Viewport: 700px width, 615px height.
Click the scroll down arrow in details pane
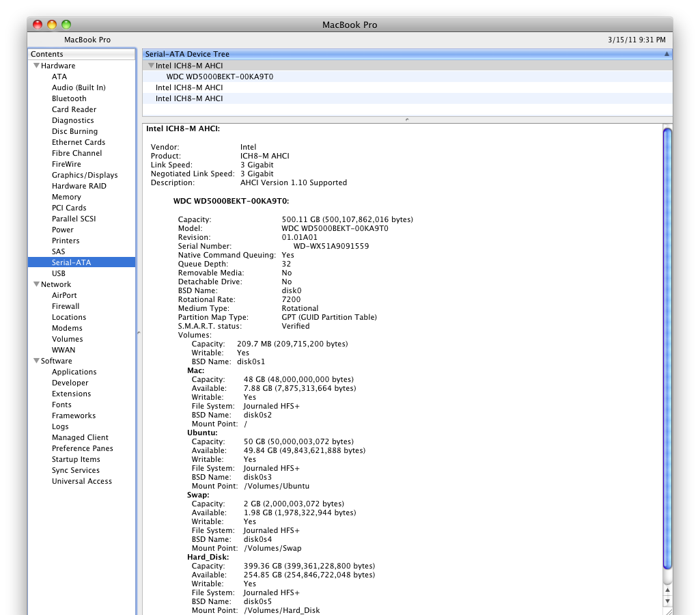[x=667, y=601]
